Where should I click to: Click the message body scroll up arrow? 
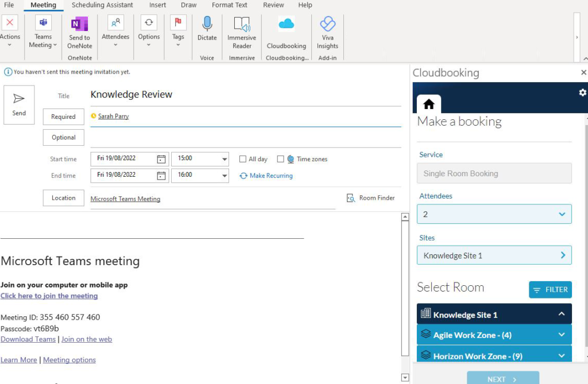[x=405, y=217]
